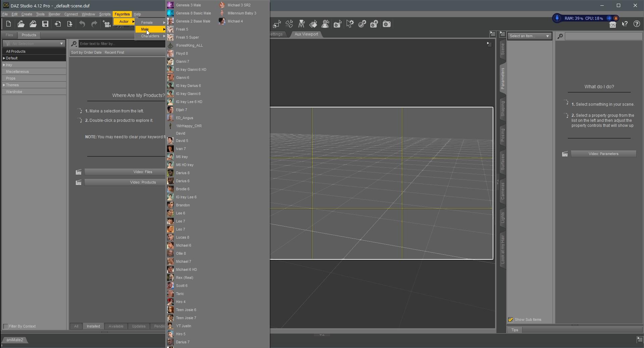This screenshot has width=644, height=348.
Task: Show Available products filter
Action: click(116, 326)
